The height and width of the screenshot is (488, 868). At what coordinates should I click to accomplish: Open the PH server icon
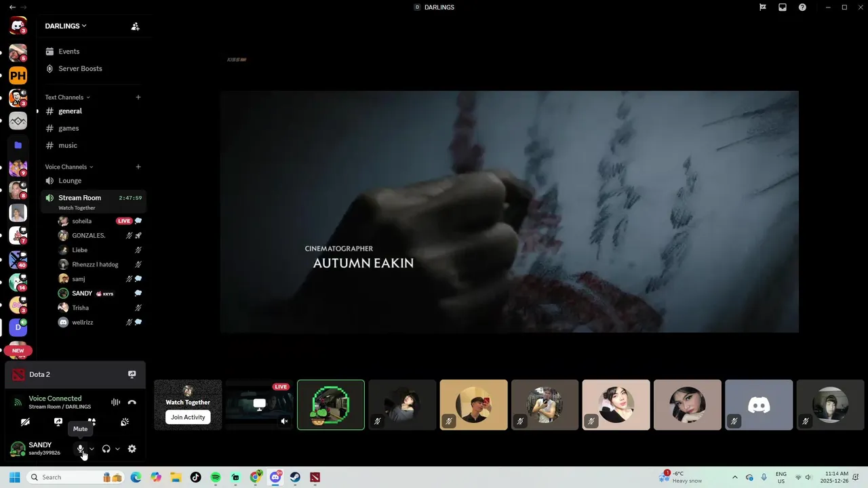pos(18,76)
